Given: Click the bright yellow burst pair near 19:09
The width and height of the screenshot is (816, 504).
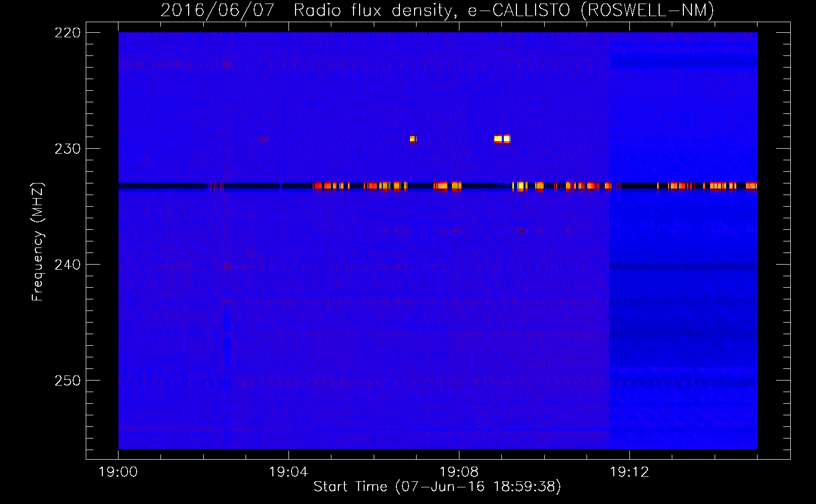Looking at the screenshot, I should 502,139.
